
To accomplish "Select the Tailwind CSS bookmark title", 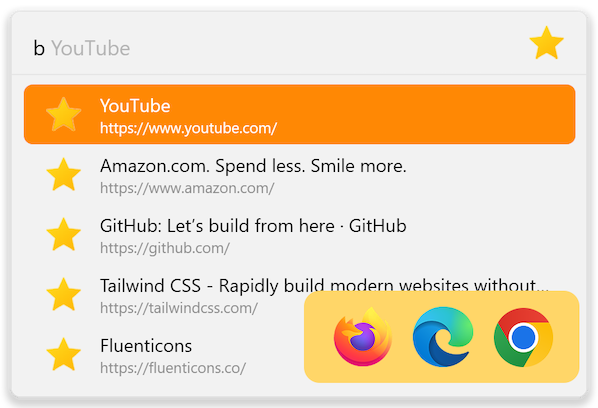I will [324, 286].
